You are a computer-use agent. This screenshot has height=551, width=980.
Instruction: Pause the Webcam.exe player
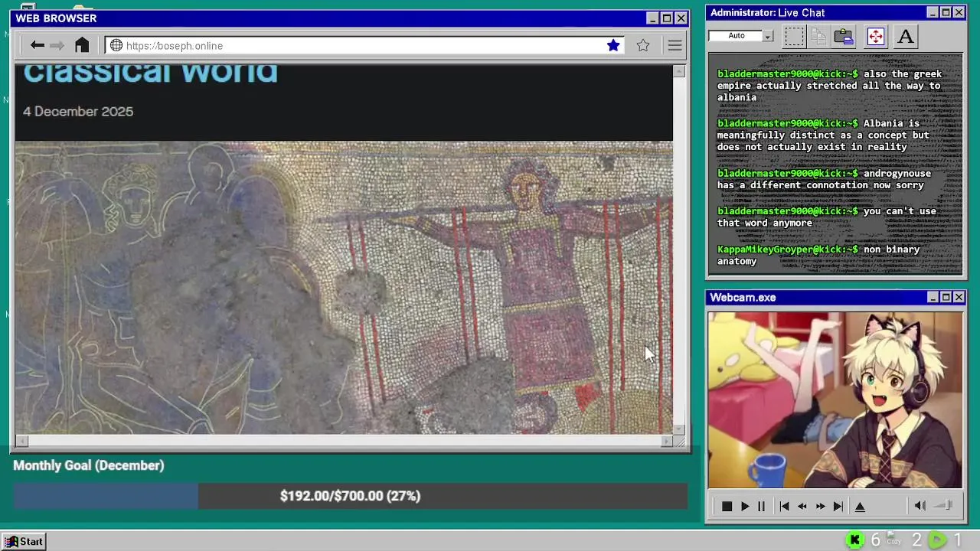click(761, 506)
